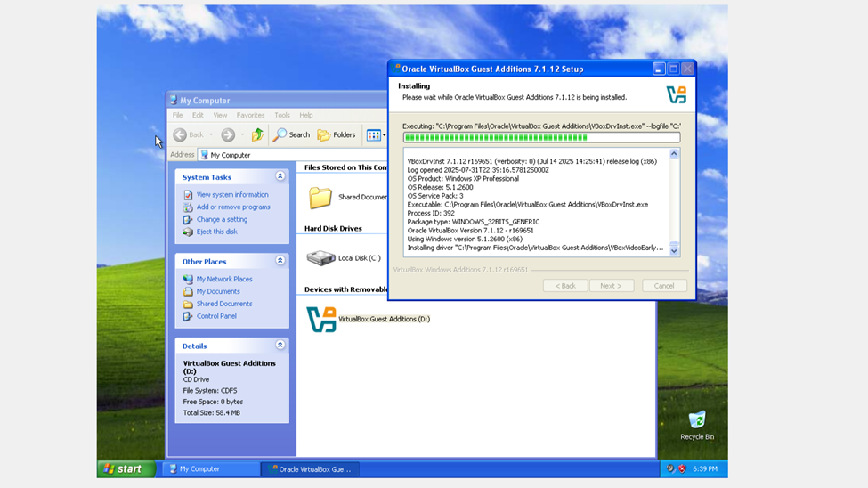Select the Local Disk (C:) drive icon
868x488 pixels.
320,258
